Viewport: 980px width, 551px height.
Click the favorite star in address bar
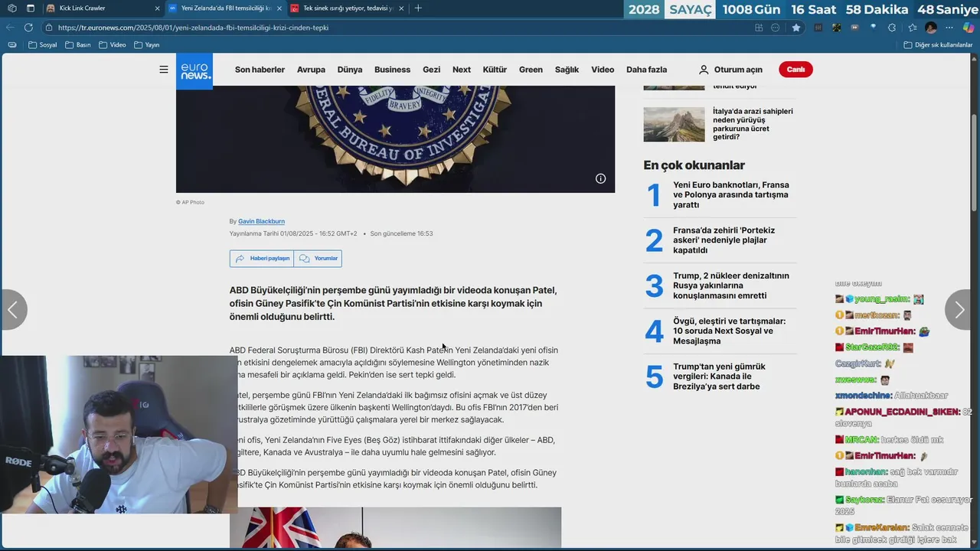(x=796, y=28)
